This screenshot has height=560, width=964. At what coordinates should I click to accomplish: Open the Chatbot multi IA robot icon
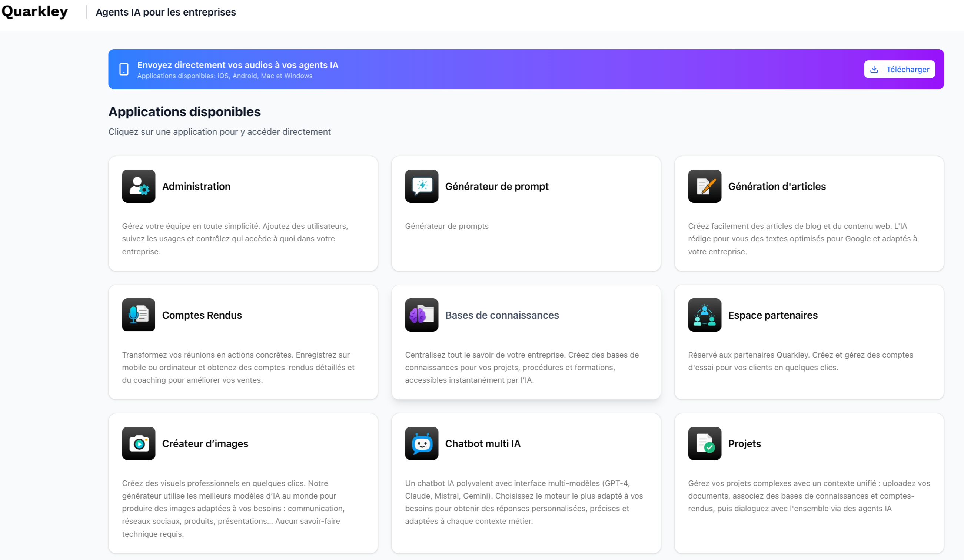[422, 443]
